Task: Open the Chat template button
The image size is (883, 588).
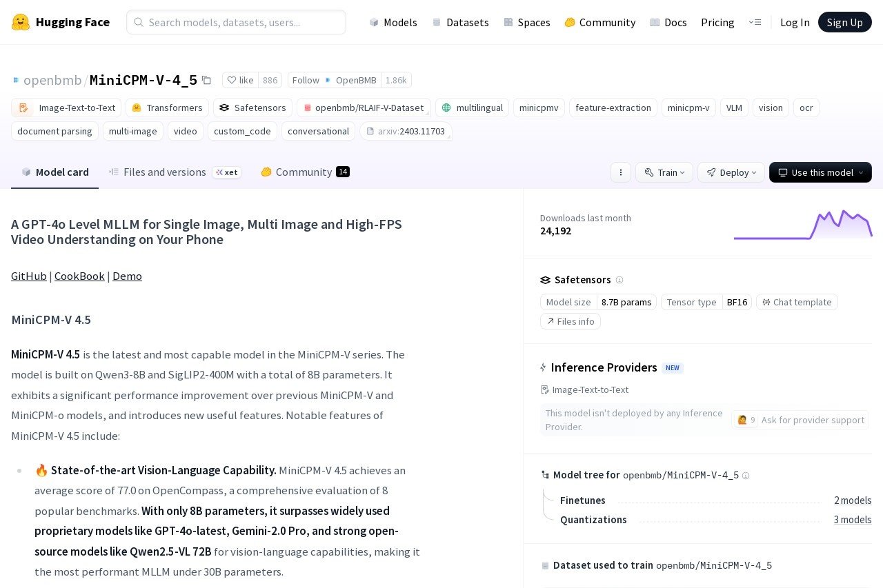Action: (x=797, y=302)
